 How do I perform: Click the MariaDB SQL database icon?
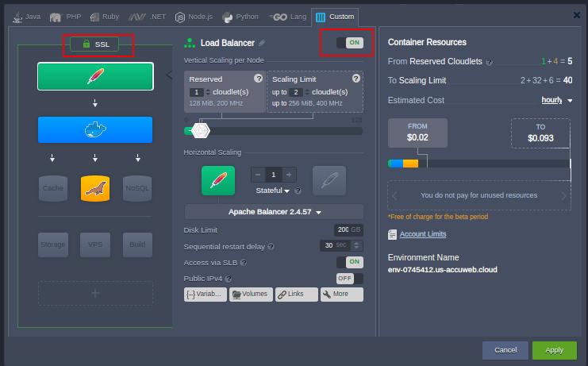click(x=95, y=187)
